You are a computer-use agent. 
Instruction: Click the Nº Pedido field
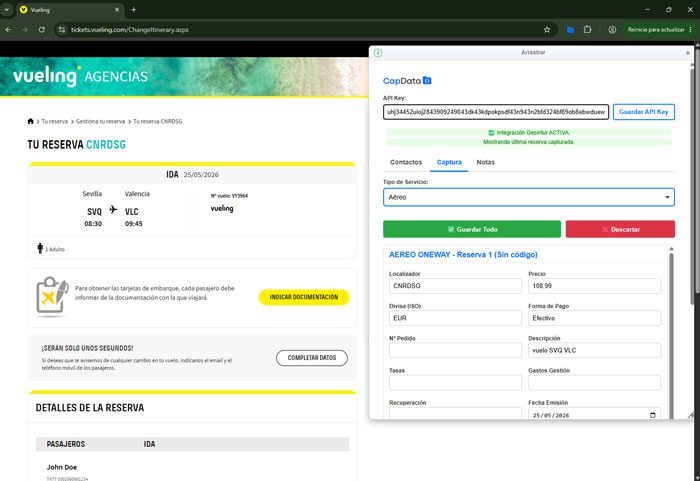coord(455,350)
